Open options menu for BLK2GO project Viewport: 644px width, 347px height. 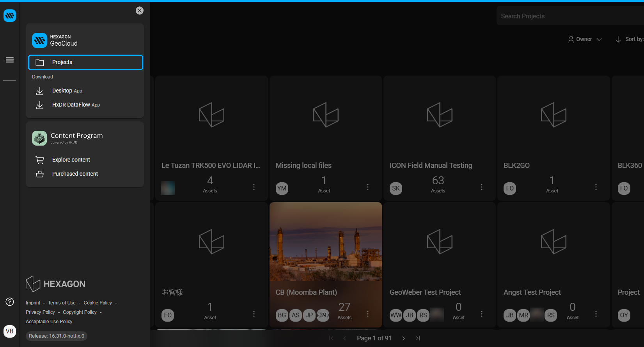(596, 187)
